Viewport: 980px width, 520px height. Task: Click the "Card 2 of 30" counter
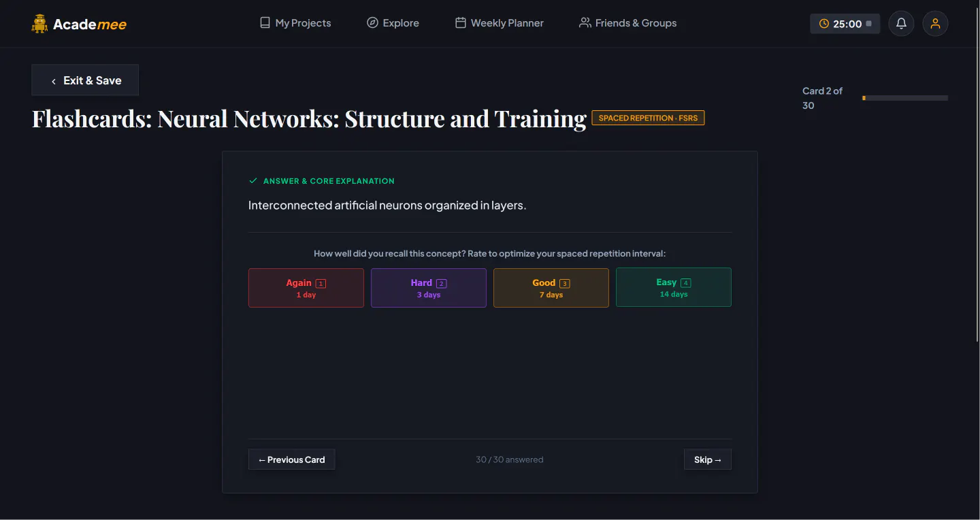pos(823,98)
